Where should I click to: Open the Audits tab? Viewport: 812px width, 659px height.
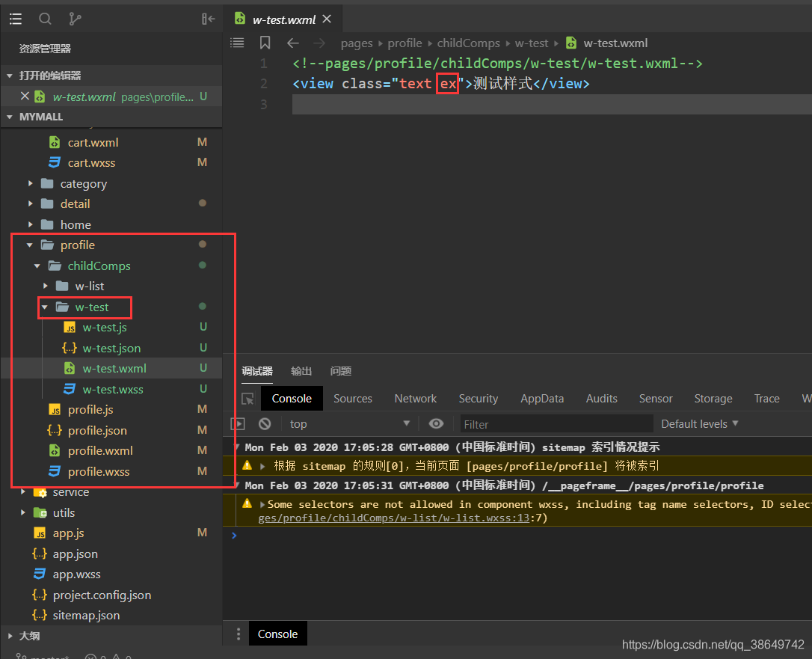pyautogui.click(x=601, y=399)
